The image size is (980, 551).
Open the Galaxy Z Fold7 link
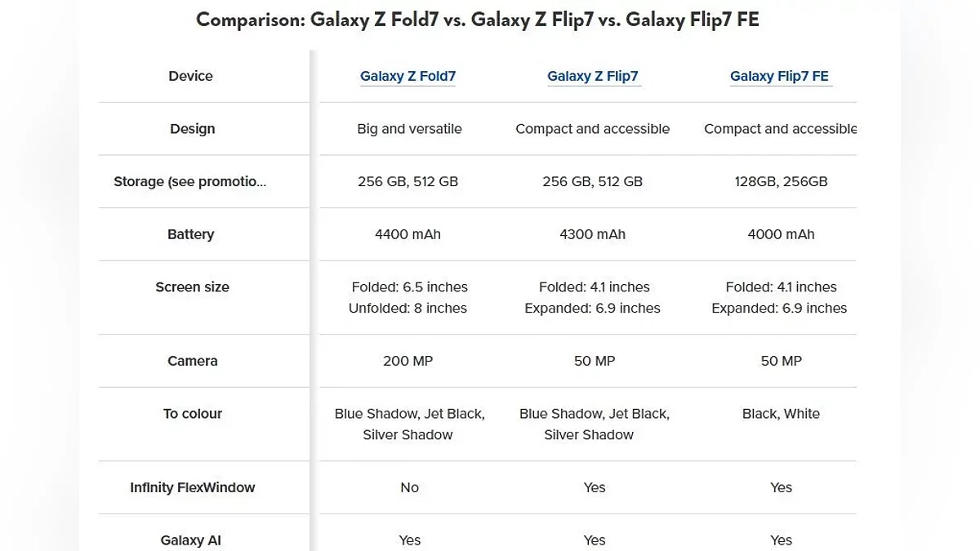[x=408, y=76]
